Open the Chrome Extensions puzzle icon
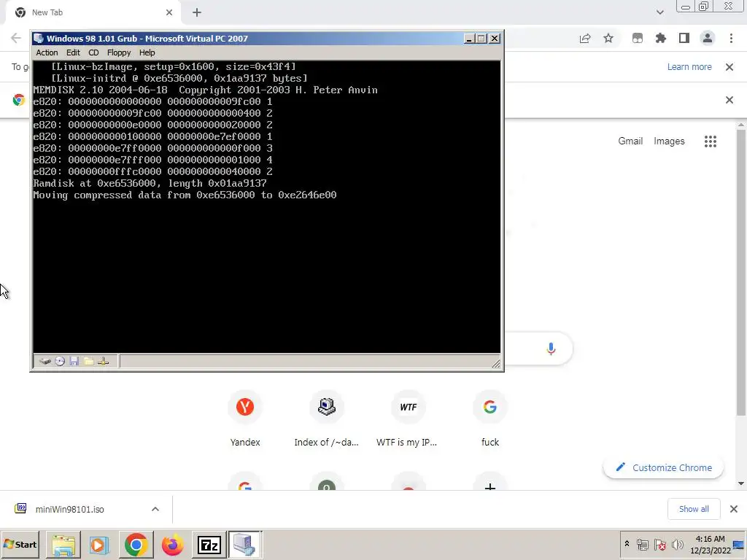 661,38
